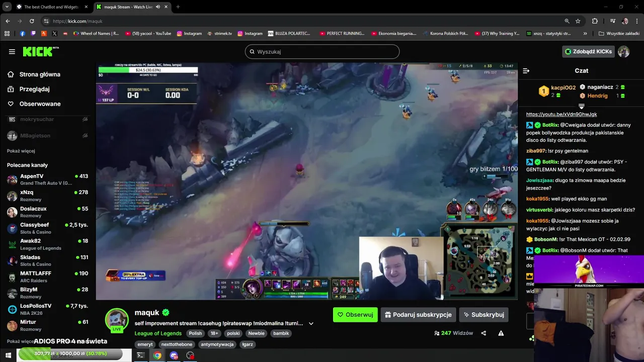Image resolution: width=644 pixels, height=362 pixels.
Task: Open the Kick hamburger menu
Action: [12, 51]
